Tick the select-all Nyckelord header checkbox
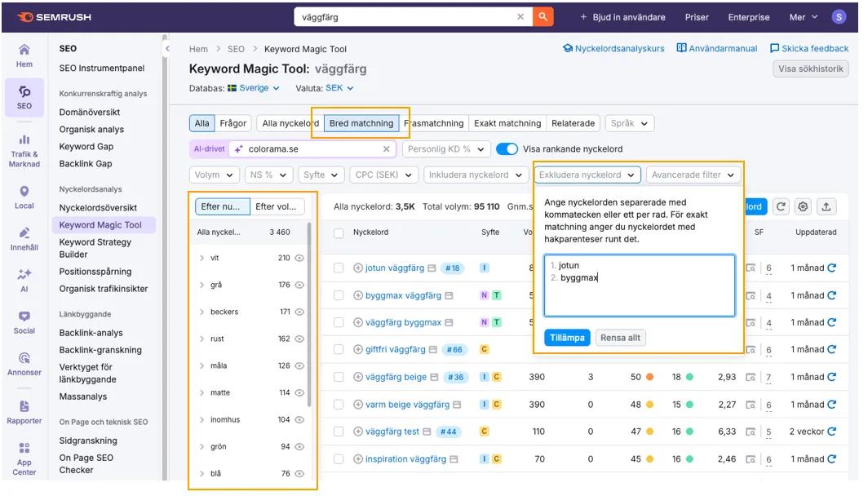The image size is (868, 496). pyautogui.click(x=339, y=233)
